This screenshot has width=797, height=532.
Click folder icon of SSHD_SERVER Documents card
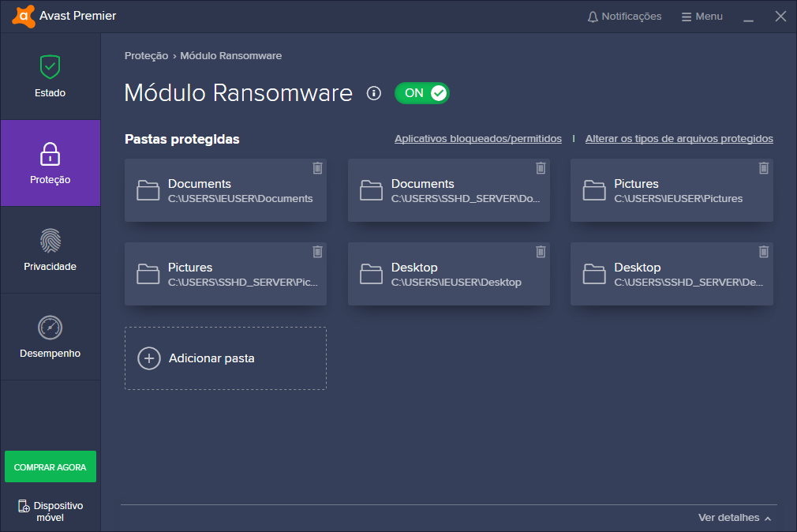point(371,190)
